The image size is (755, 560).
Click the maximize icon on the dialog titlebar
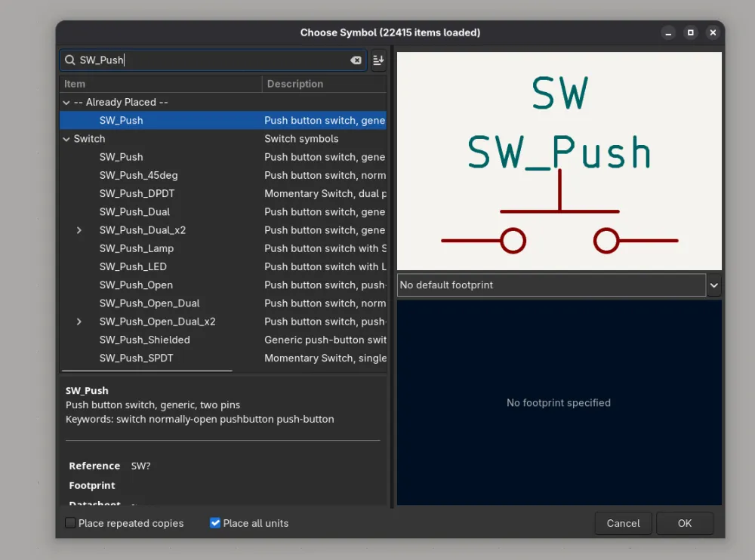point(689,32)
